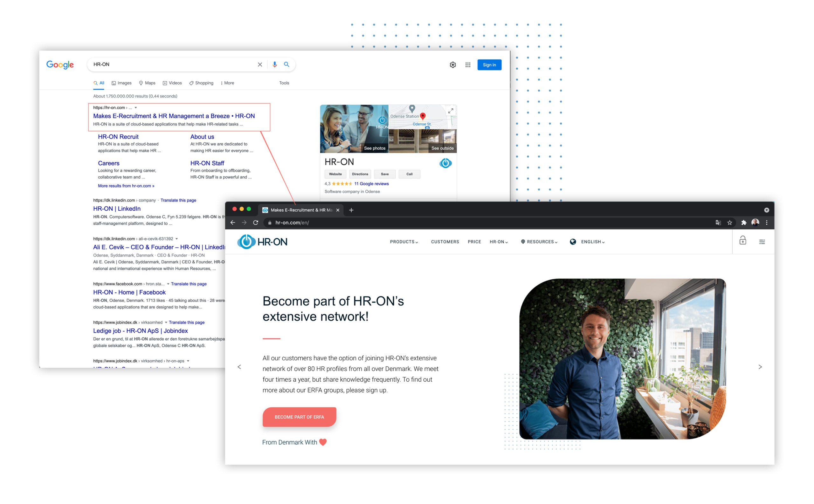Open Google apps grid
Image resolution: width=814 pixels, height=504 pixels.
pyautogui.click(x=468, y=65)
